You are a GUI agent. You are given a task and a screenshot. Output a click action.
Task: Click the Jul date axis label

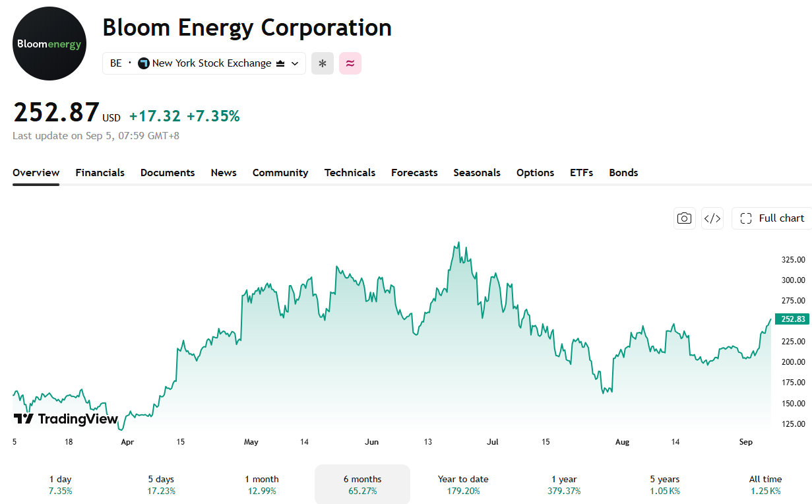point(493,442)
